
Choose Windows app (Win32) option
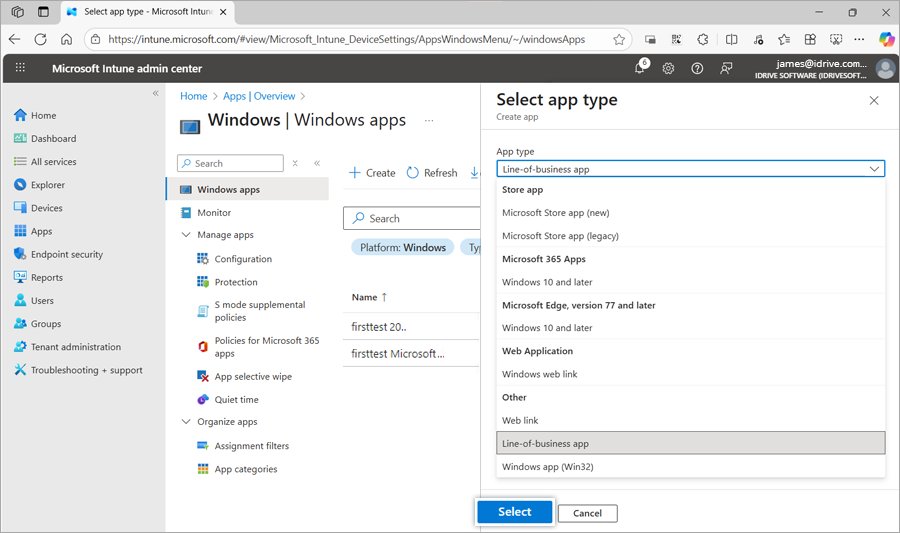(548, 467)
